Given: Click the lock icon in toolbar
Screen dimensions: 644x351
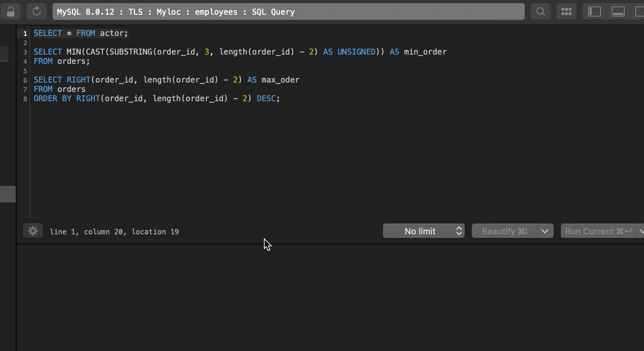Looking at the screenshot, I should [x=11, y=12].
